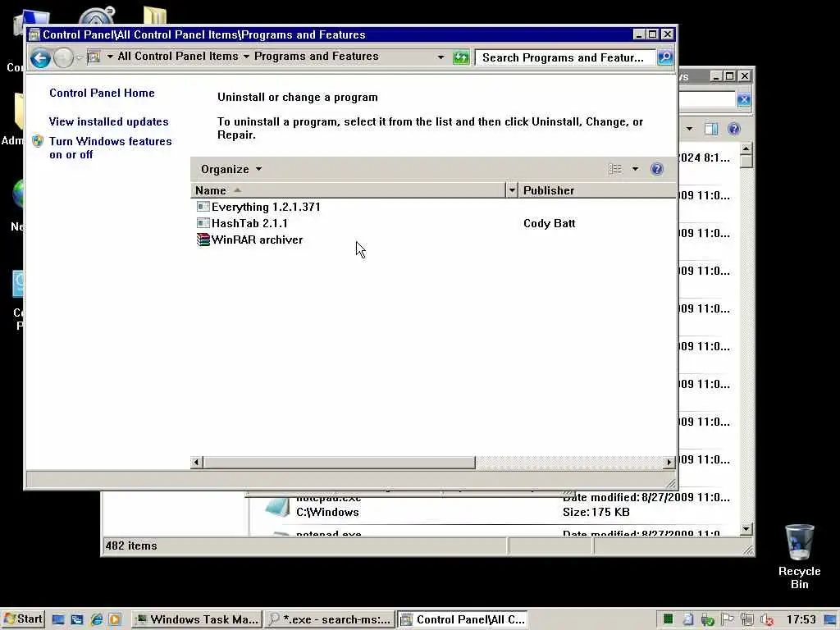
Task: Click the Search Programs and Features field
Action: 565,57
